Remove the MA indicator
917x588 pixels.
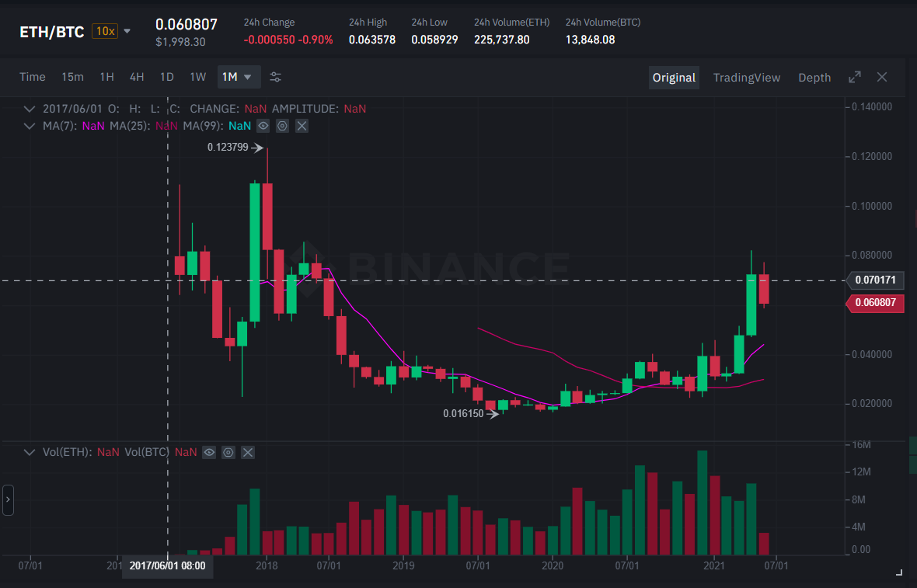tap(302, 126)
